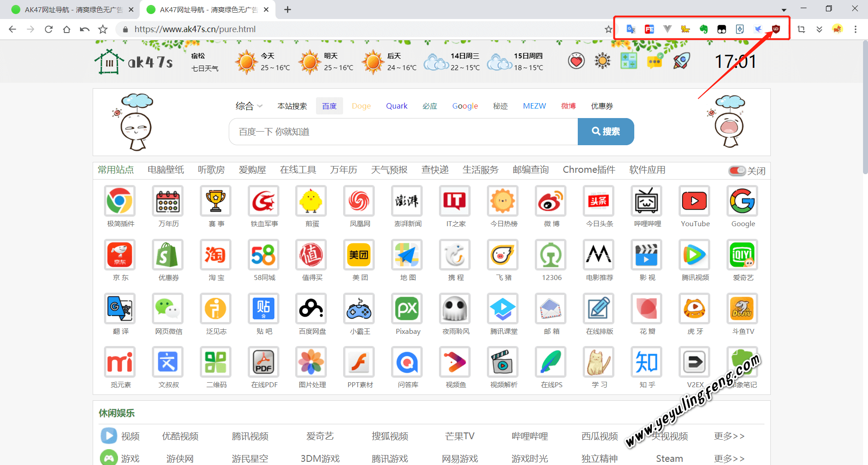Open the 3DM游戏 link

(x=320, y=459)
